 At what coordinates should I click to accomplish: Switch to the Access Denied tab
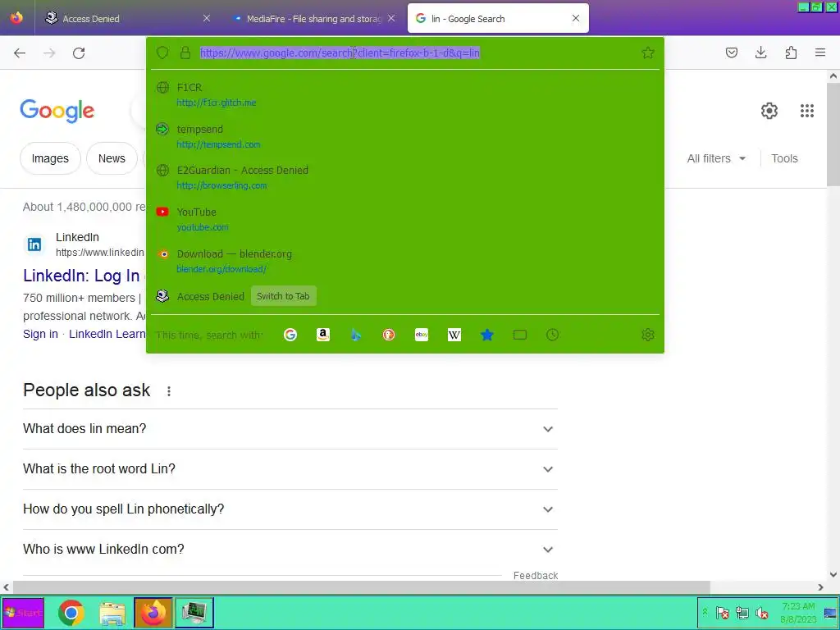click(127, 19)
